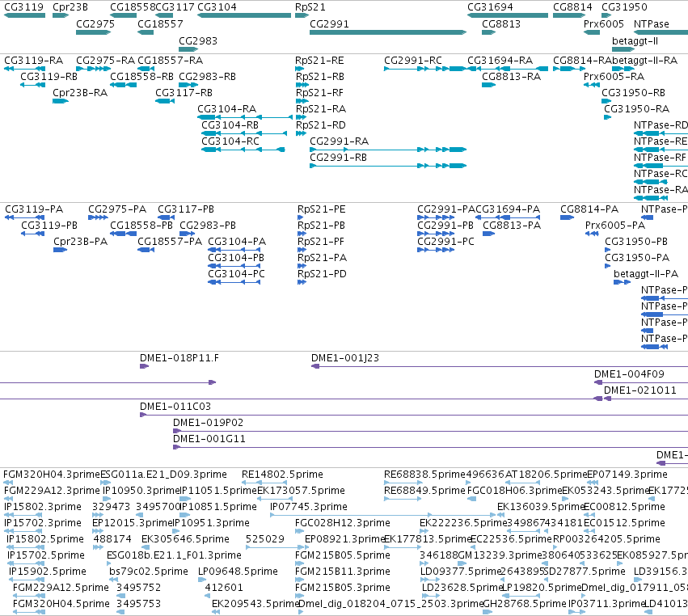Select EST EK305646.5prime
The width and height of the screenshot is (688, 616).
tap(186, 539)
